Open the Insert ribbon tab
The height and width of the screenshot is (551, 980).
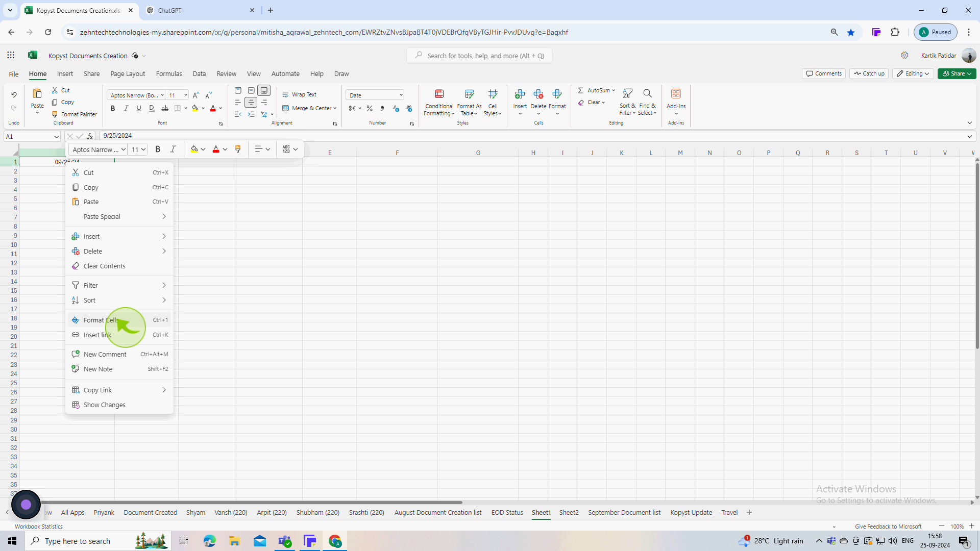pos(65,73)
